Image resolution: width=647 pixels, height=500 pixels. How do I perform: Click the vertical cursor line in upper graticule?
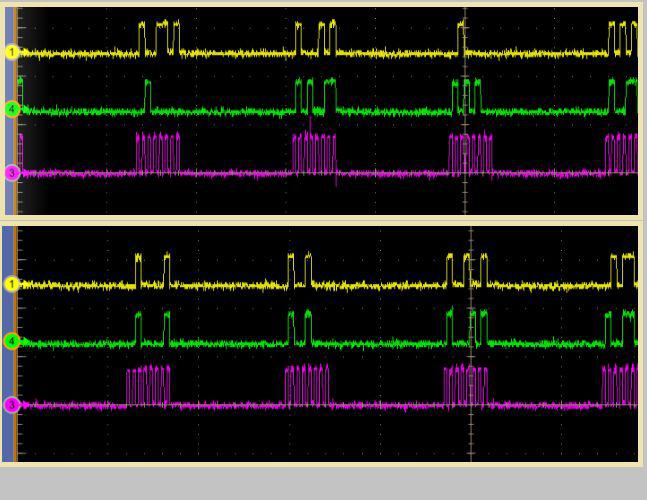point(465,111)
